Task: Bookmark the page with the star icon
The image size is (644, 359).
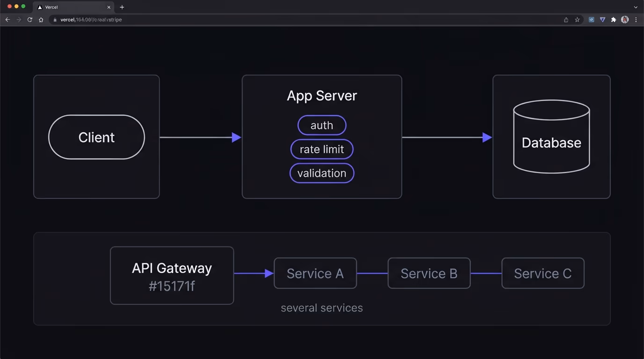Action: 577,20
